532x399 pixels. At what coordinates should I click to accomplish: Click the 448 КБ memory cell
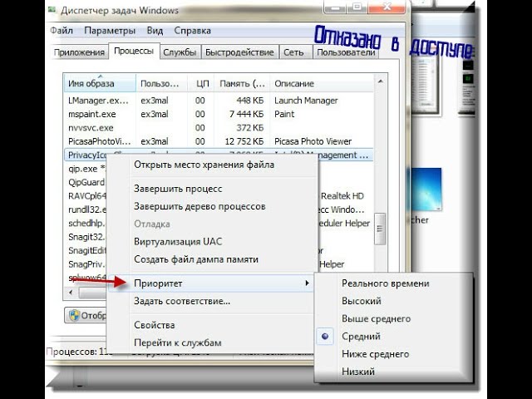[249, 101]
